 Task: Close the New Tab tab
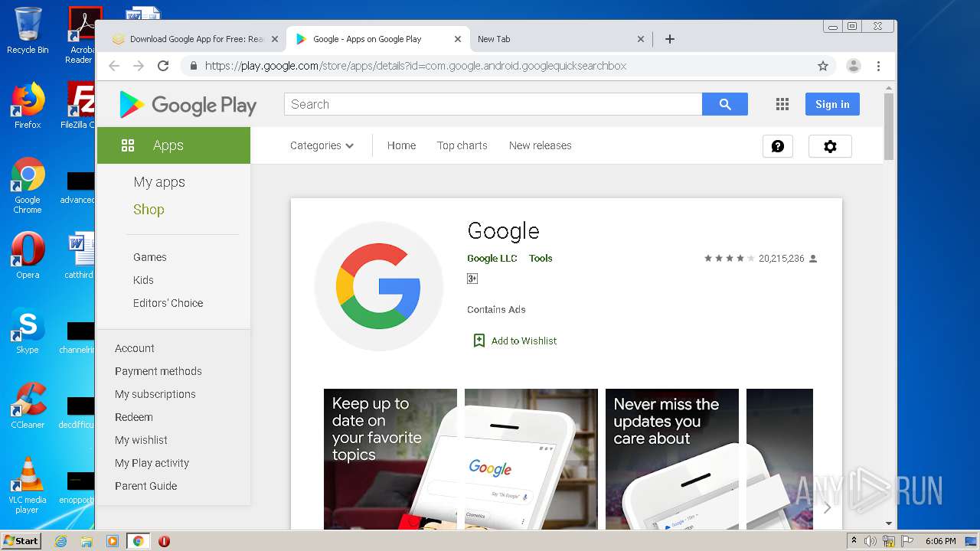(x=641, y=39)
